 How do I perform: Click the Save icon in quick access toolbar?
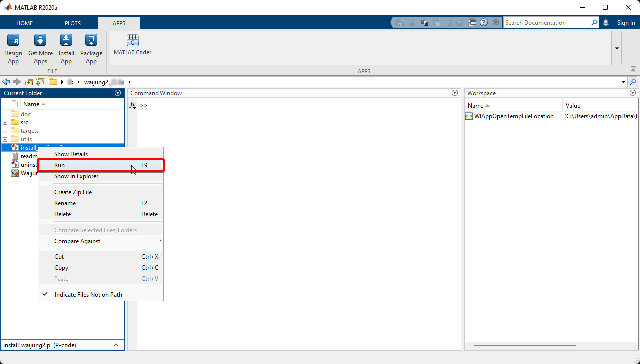(400, 23)
